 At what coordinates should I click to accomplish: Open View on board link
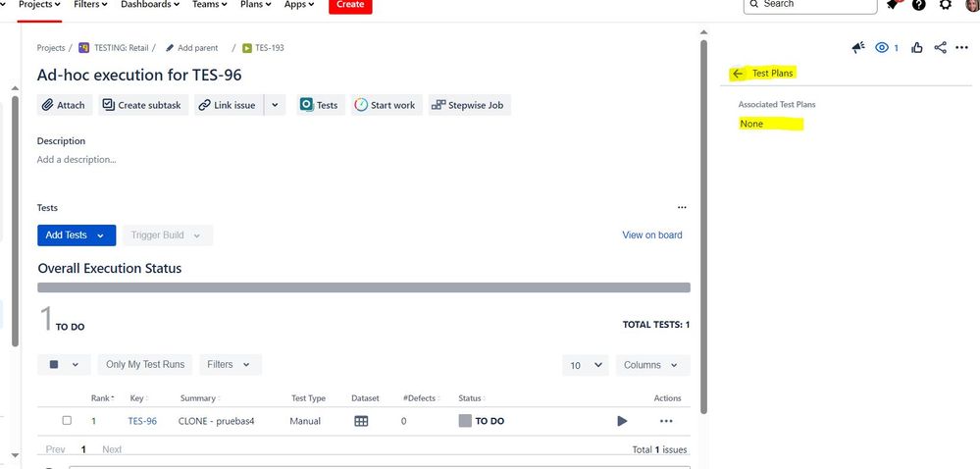[x=652, y=235]
